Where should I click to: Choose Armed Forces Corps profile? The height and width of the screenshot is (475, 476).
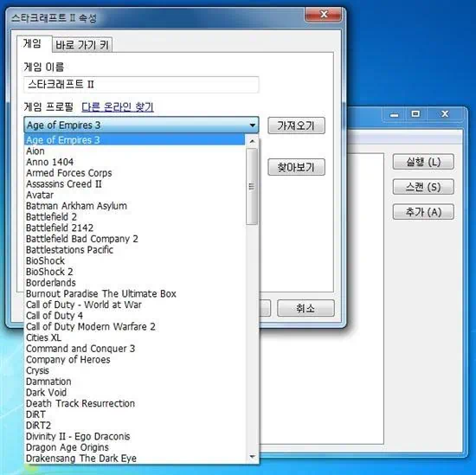[135, 173]
